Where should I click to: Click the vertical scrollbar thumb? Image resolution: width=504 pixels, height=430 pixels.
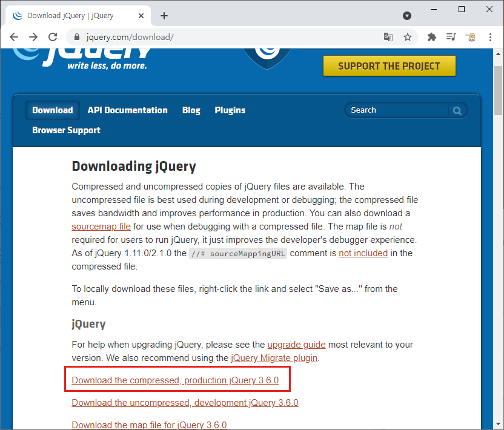click(498, 90)
